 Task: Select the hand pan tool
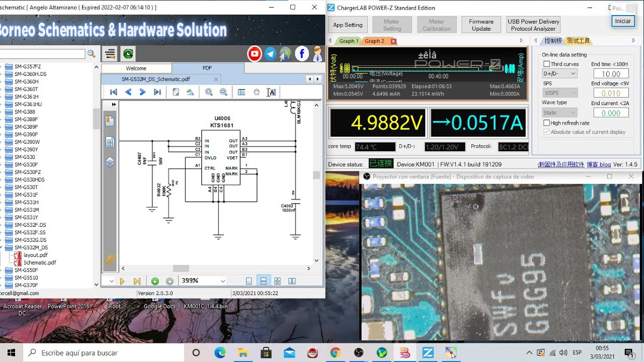(x=257, y=92)
